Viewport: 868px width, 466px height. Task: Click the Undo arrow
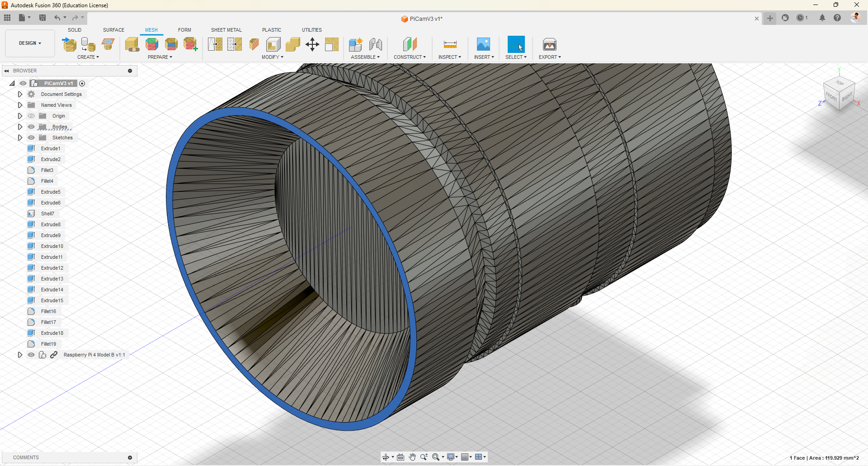tap(57, 18)
